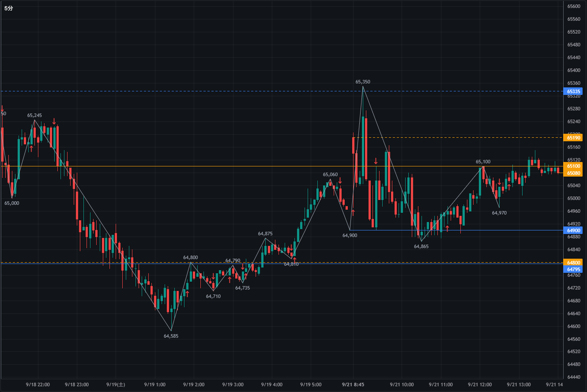This screenshot has width=587, height=392.
Task: Click the red 65080 current price tag
Action: 574,173
